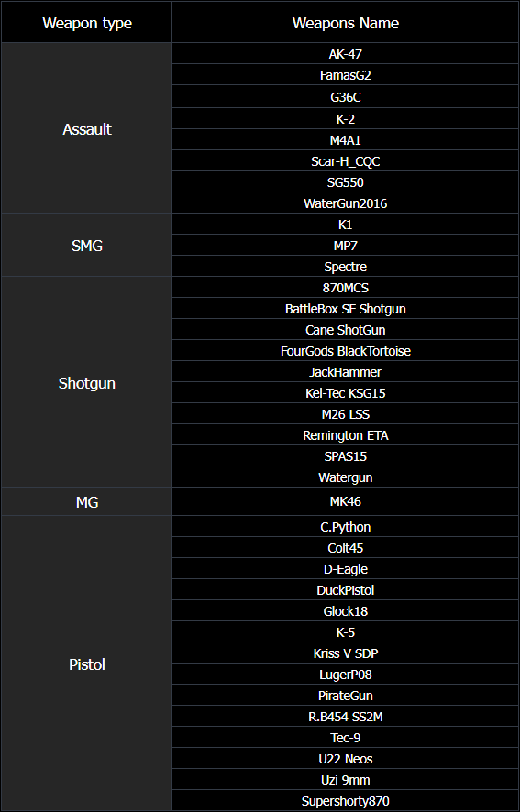This screenshot has height=812, width=520.
Task: Click the Assault category cell
Action: [86, 128]
